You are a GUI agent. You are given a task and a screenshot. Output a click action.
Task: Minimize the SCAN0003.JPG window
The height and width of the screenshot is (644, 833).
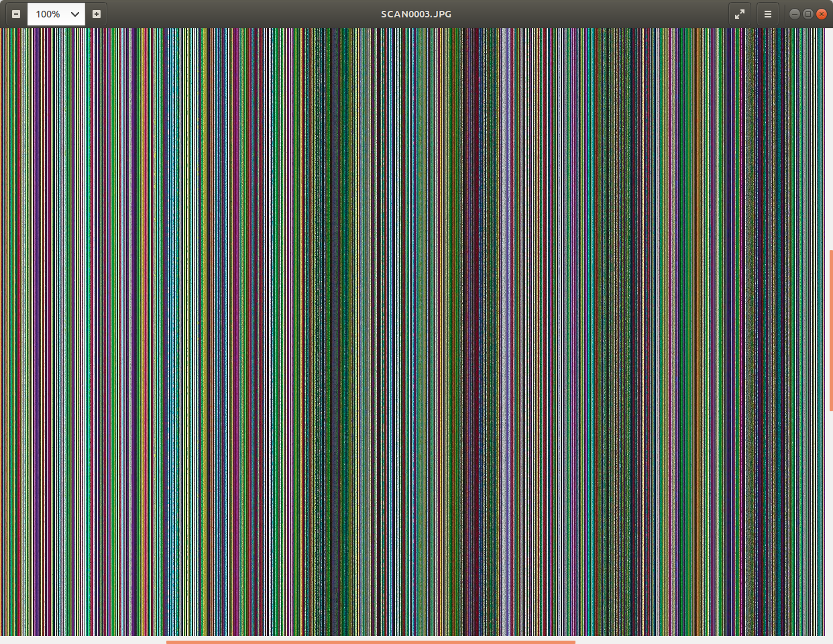(795, 14)
